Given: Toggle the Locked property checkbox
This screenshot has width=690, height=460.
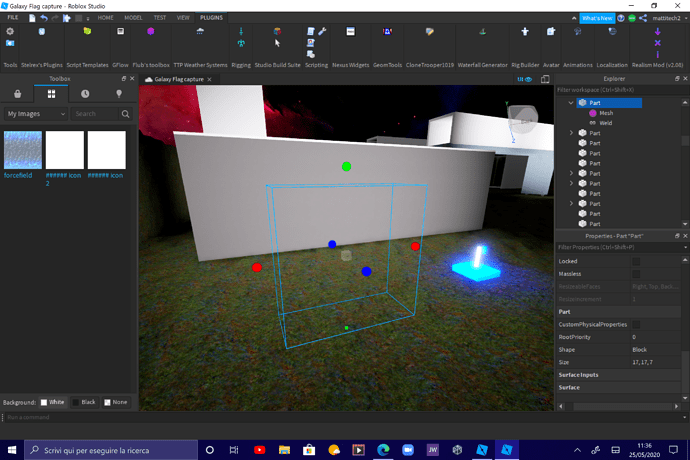Looking at the screenshot, I should click(636, 261).
